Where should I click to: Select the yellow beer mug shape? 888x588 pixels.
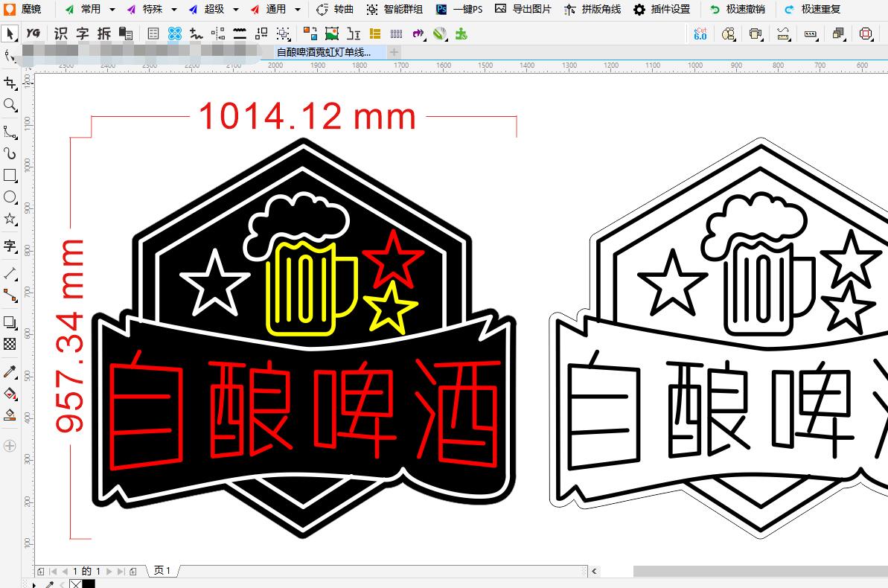pos(312,288)
